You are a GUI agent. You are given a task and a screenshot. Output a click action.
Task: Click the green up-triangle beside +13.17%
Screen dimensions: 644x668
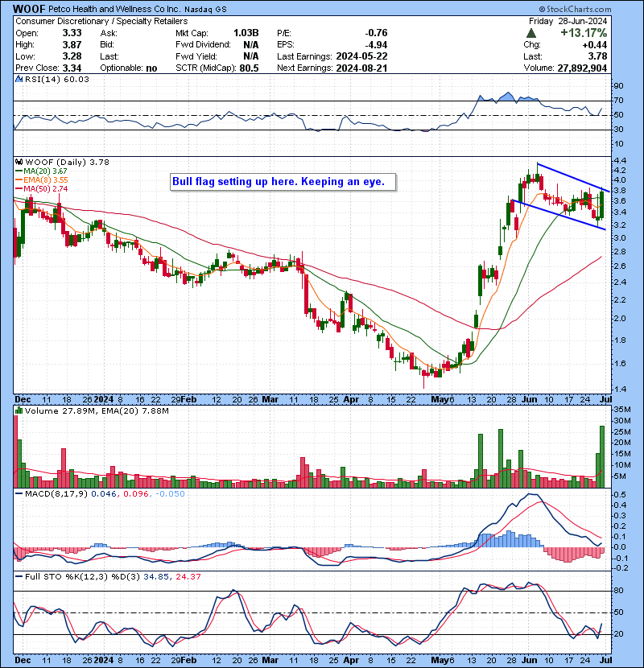pyautogui.click(x=531, y=33)
